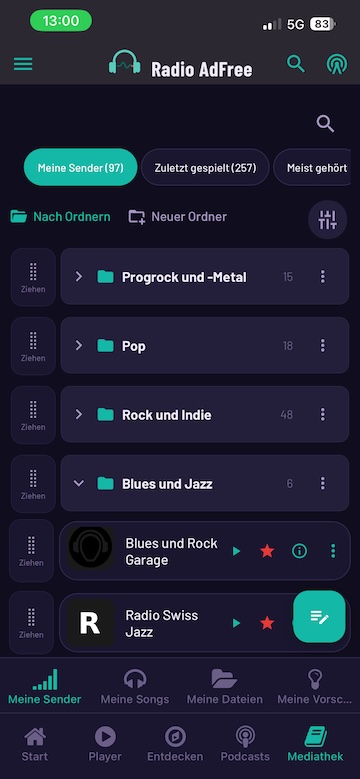Toggle the Nach Ordnern folder view
This screenshot has width=360, height=779.
coord(60,217)
